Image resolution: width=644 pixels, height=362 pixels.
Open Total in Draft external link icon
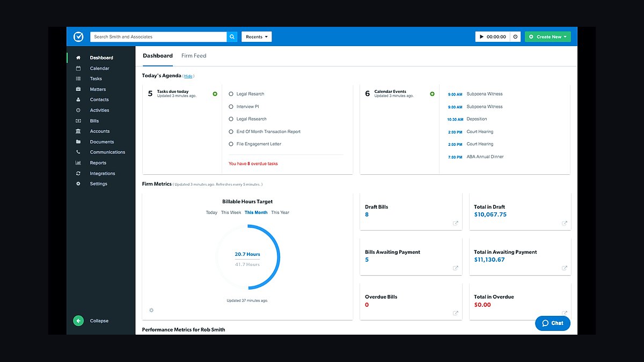(565, 223)
